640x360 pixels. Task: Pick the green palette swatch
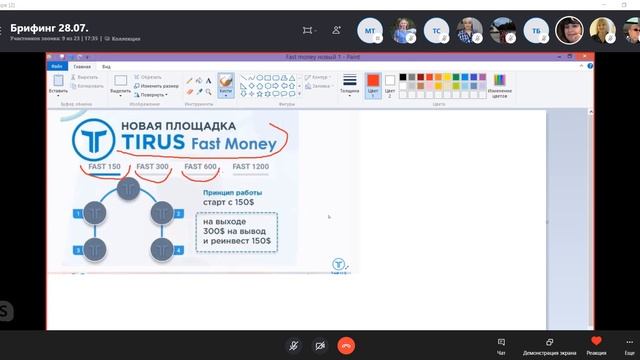[x=456, y=77]
